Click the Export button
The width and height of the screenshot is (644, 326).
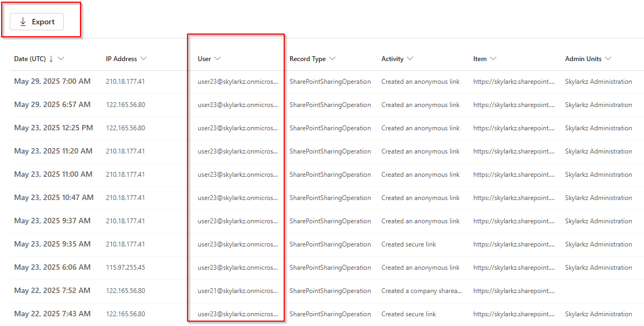[36, 22]
